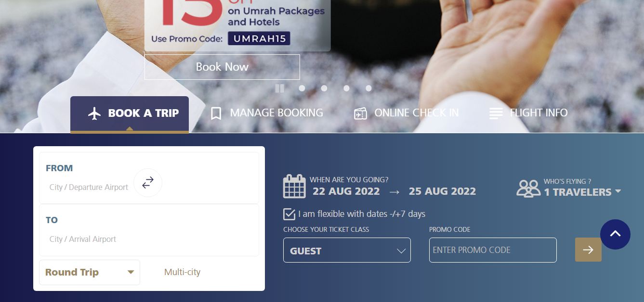The width and height of the screenshot is (644, 302).
Task: Select the Multi-city option
Action: [182, 272]
